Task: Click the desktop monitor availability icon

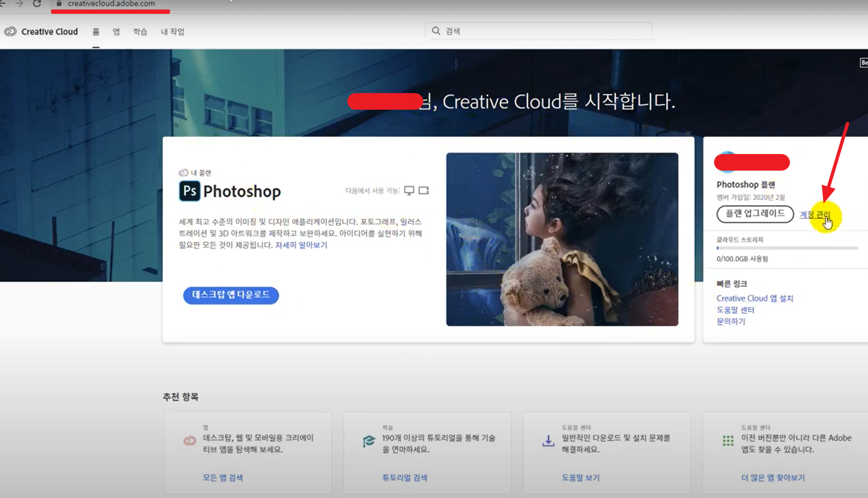Action: pos(409,191)
